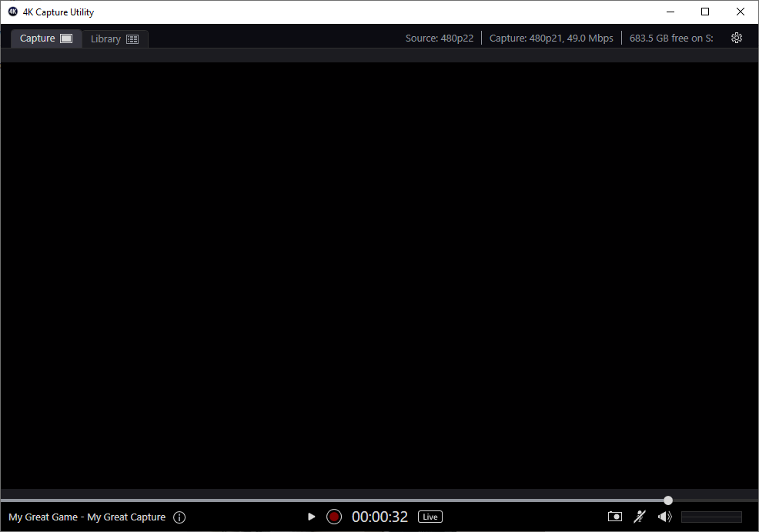Click the volume level bar
759x532 pixels.
[x=711, y=517]
